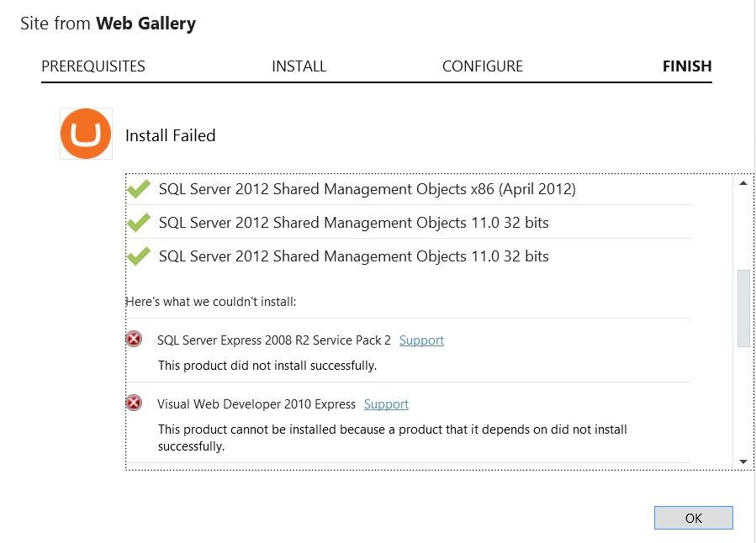756x543 pixels.
Task: Click the orange Umbraco product logo
Action: click(x=86, y=134)
